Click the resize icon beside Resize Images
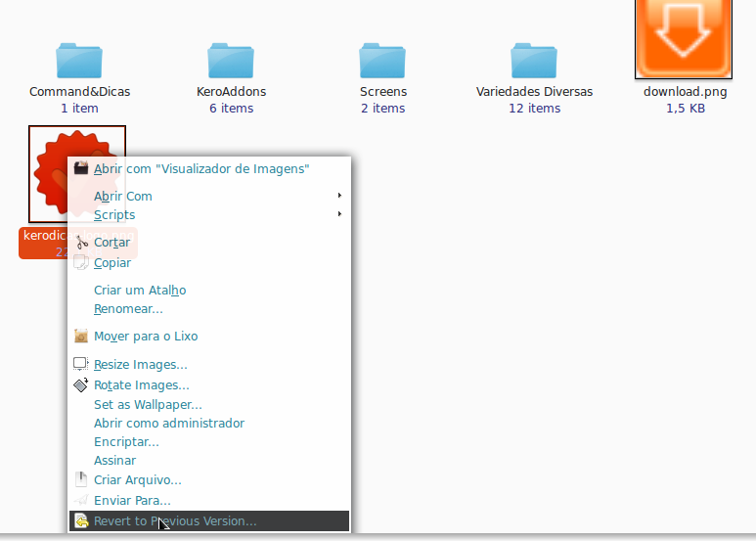Image resolution: width=756 pixels, height=541 pixels. point(81,364)
